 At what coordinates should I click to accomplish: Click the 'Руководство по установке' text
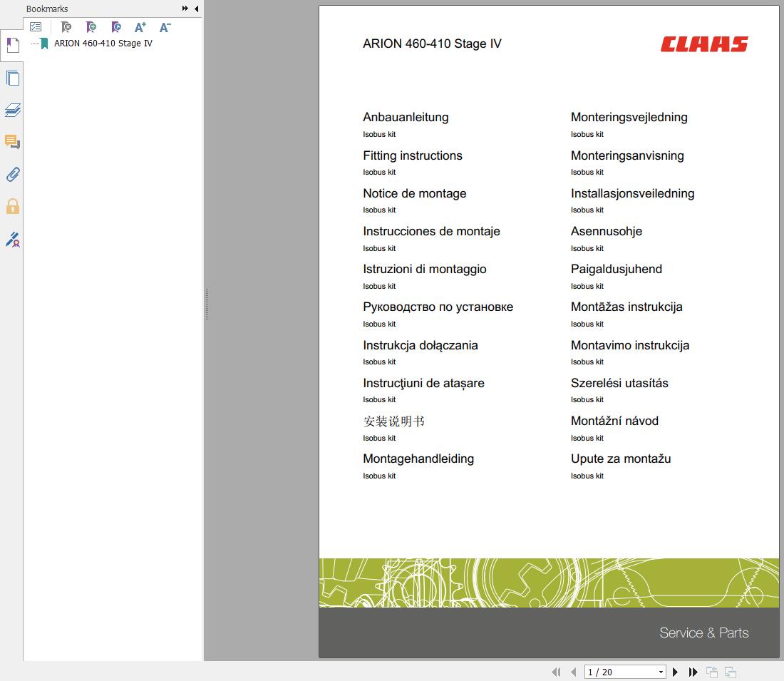(x=438, y=307)
